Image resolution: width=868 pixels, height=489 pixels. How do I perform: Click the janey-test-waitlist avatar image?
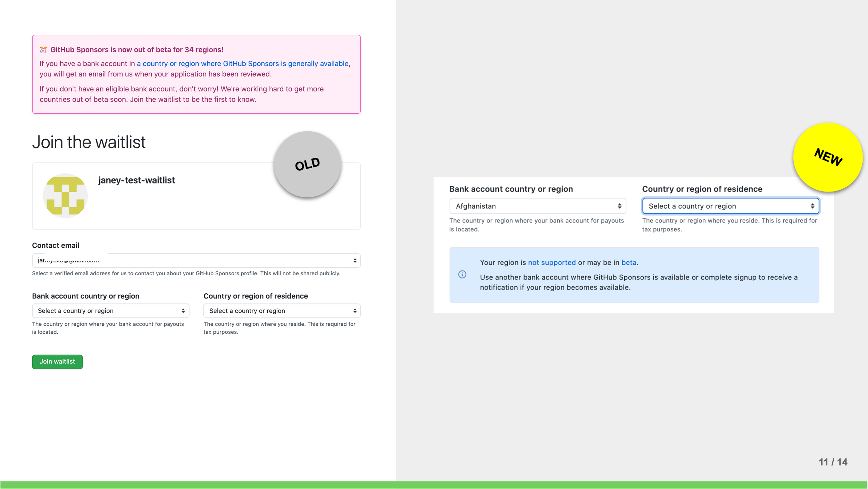pyautogui.click(x=65, y=196)
